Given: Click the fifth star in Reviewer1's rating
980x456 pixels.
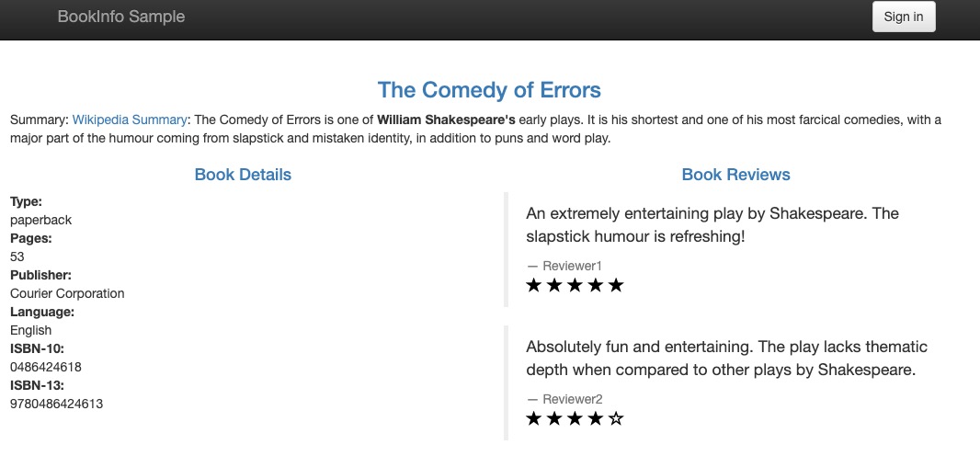Looking at the screenshot, I should pos(616,286).
